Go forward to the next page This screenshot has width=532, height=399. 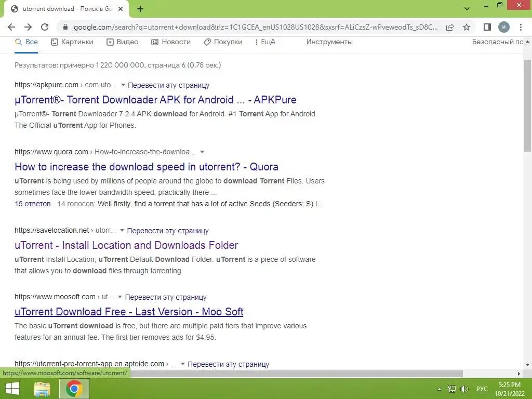pyautogui.click(x=28, y=27)
